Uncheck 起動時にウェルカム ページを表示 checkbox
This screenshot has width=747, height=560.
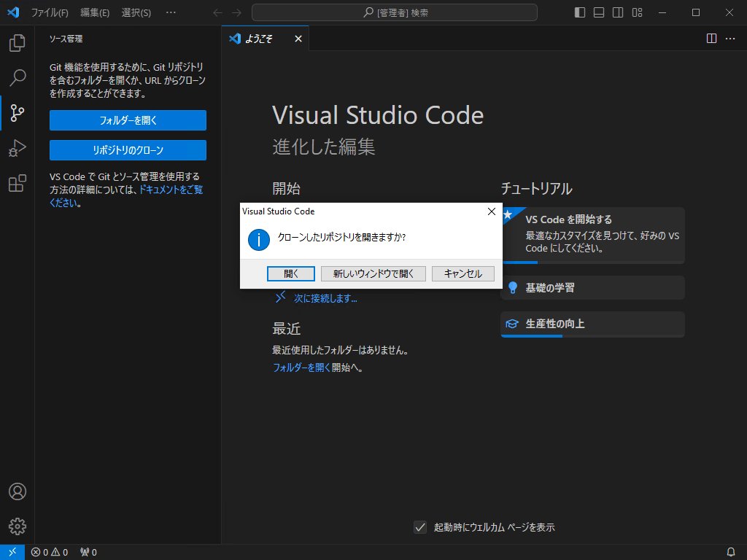(420, 527)
